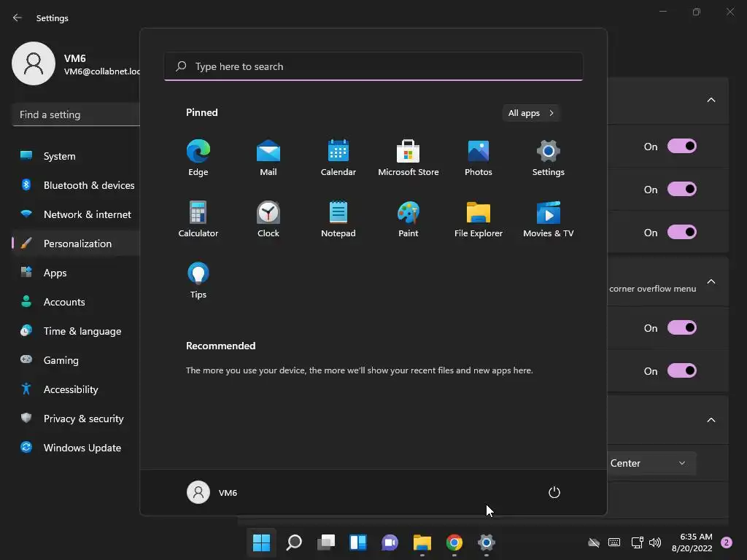Open Apps settings category
Image resolution: width=747 pixels, height=560 pixels.
point(76,273)
